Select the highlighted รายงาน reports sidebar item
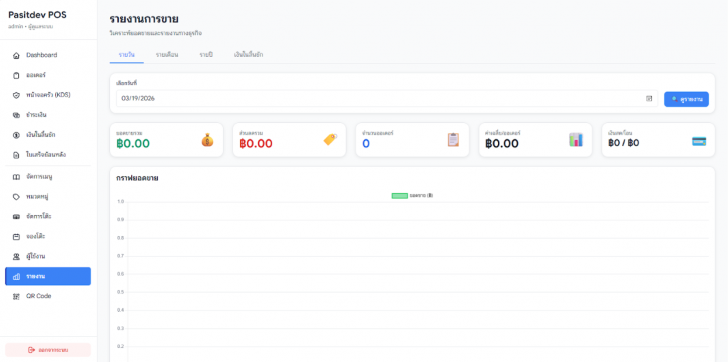 pyautogui.click(x=48, y=276)
